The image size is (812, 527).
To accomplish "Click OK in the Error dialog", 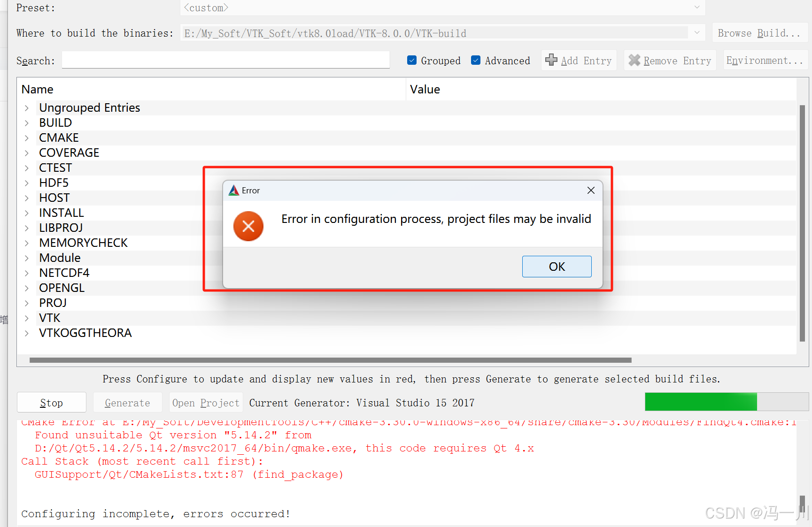I will point(557,267).
